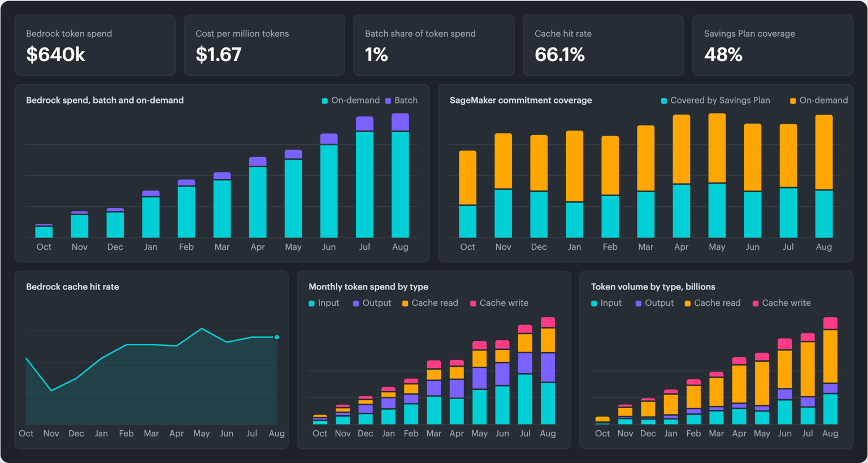The height and width of the screenshot is (463, 868).
Task: Select the "48%" Savings Plan coverage value
Action: click(x=723, y=55)
